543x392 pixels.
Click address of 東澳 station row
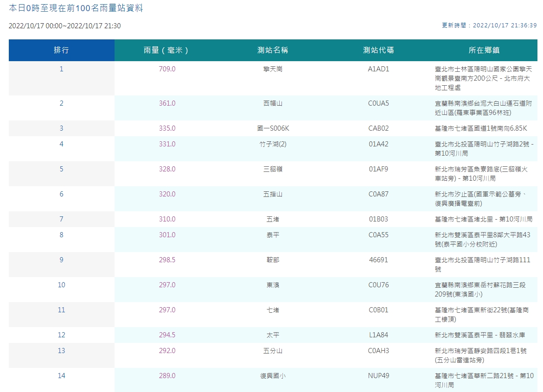[480, 290]
